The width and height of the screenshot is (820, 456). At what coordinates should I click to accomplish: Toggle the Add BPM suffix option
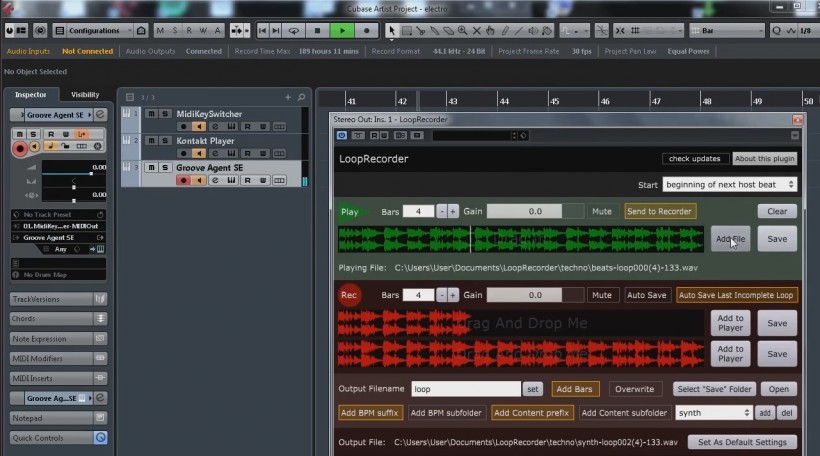coord(370,412)
